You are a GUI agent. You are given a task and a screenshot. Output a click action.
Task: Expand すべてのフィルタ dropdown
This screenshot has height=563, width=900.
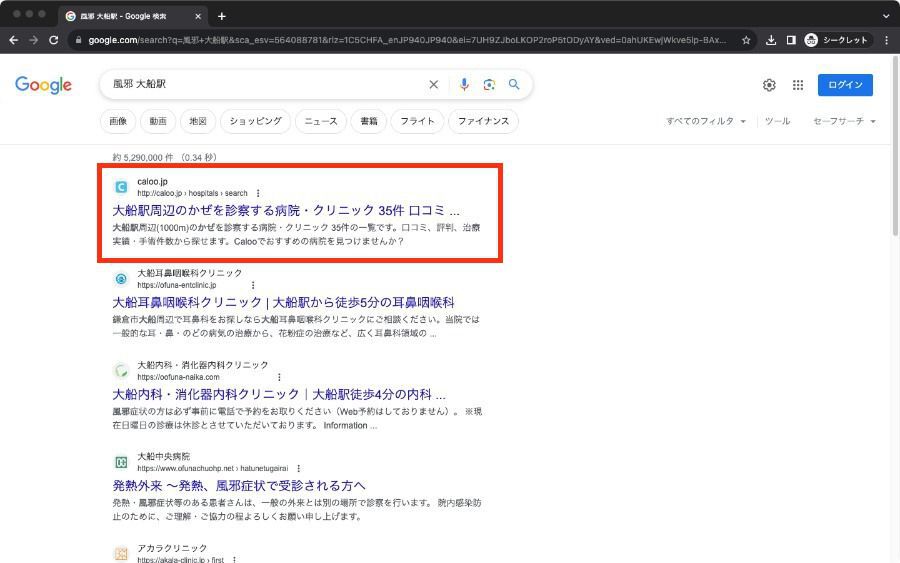pos(706,121)
